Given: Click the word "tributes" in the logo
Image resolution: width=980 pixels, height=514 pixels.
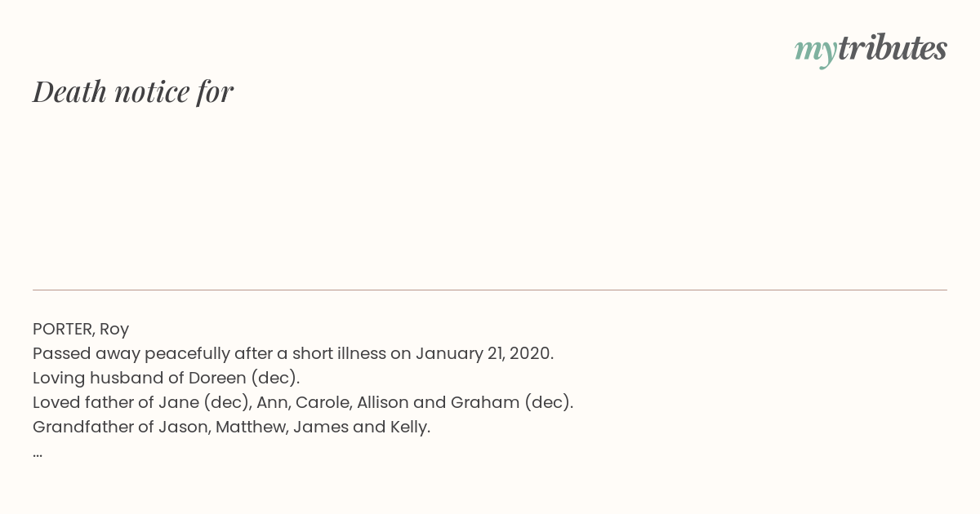Looking at the screenshot, I should pos(893,48).
